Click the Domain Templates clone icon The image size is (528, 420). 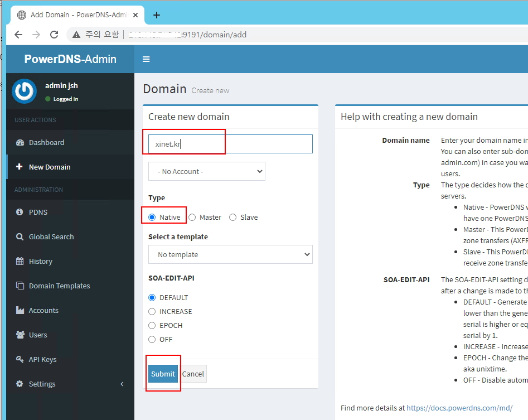(20, 286)
